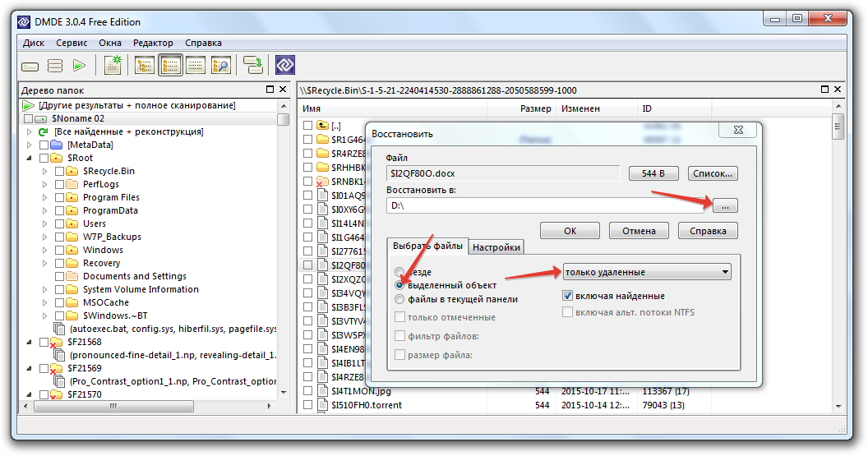
Task: Click the blue DMDE logo toolbar icon
Action: point(284,66)
